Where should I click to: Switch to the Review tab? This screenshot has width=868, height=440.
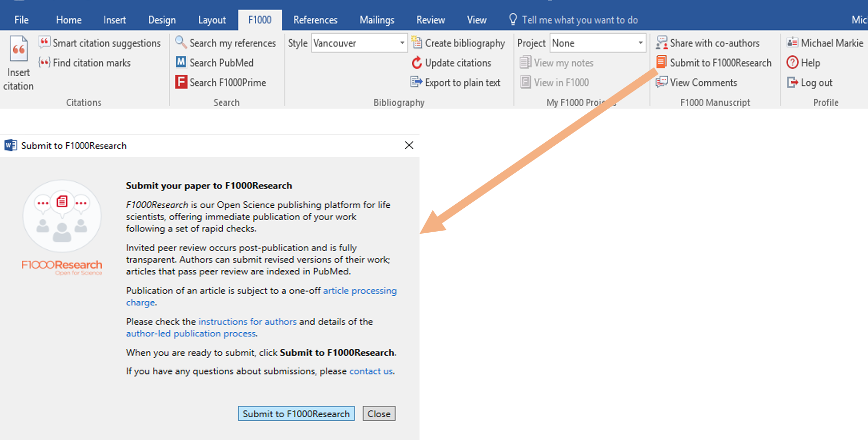pos(431,20)
